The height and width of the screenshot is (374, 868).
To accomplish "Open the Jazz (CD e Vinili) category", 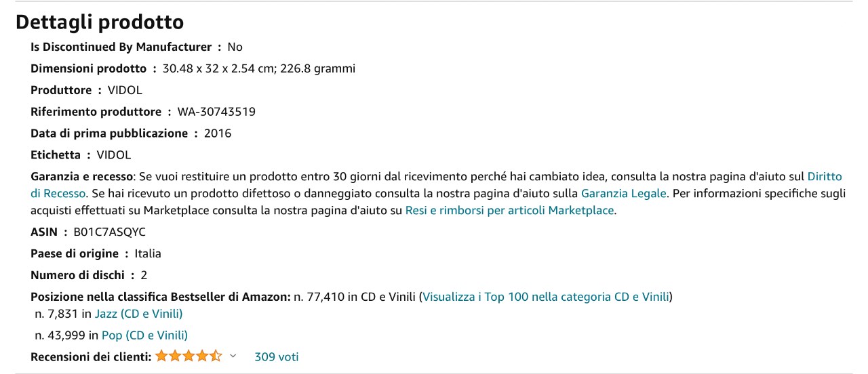I will pos(138,314).
